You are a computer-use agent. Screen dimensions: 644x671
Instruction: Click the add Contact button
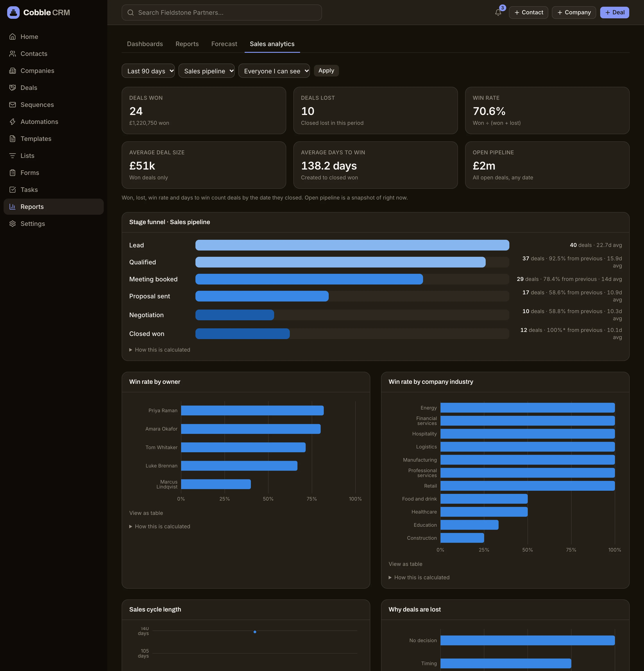(x=528, y=13)
